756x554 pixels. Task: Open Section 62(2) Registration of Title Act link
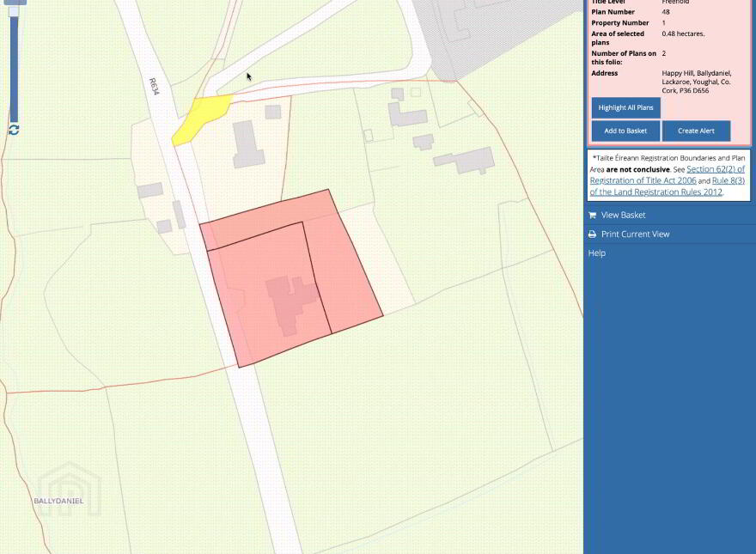[x=668, y=174]
